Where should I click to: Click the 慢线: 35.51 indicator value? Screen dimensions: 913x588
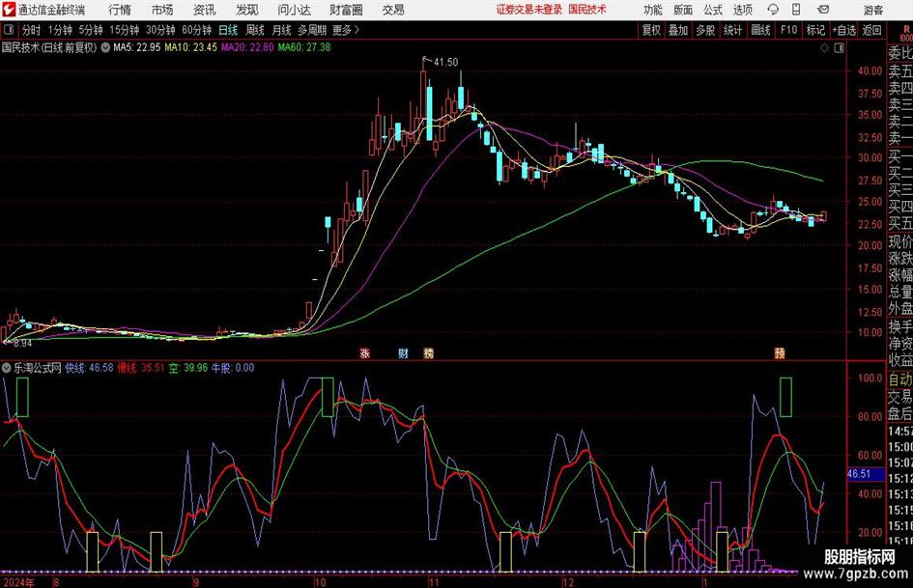point(141,368)
